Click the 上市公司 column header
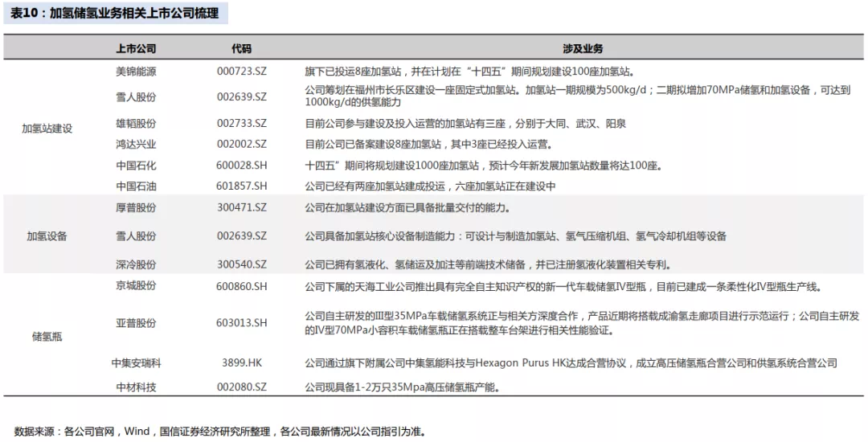The height and width of the screenshot is (442, 868). coord(136,49)
